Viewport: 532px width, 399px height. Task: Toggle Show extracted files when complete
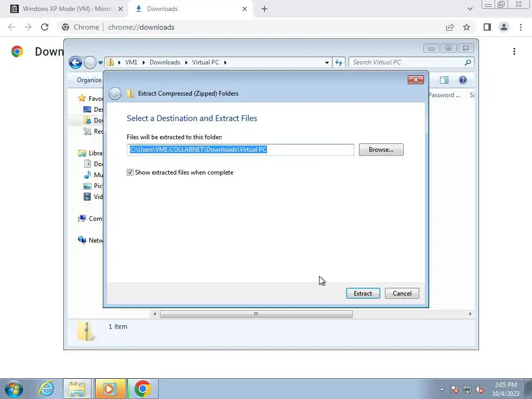pos(130,172)
